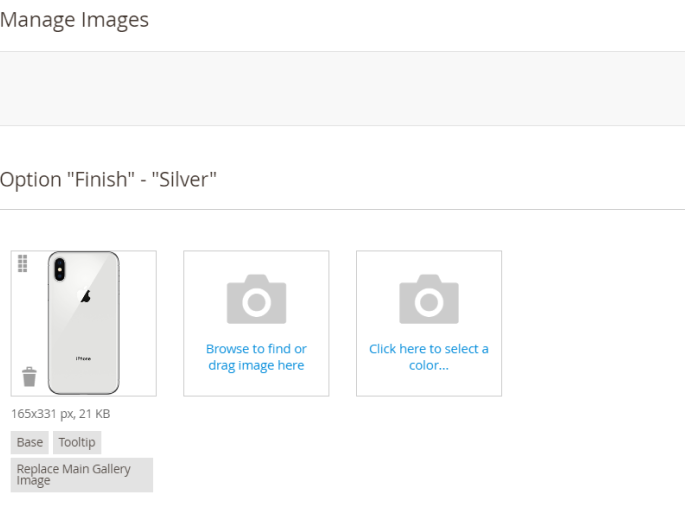
Task: Click the bottom edge of the color swatch tile
Action: (x=429, y=395)
